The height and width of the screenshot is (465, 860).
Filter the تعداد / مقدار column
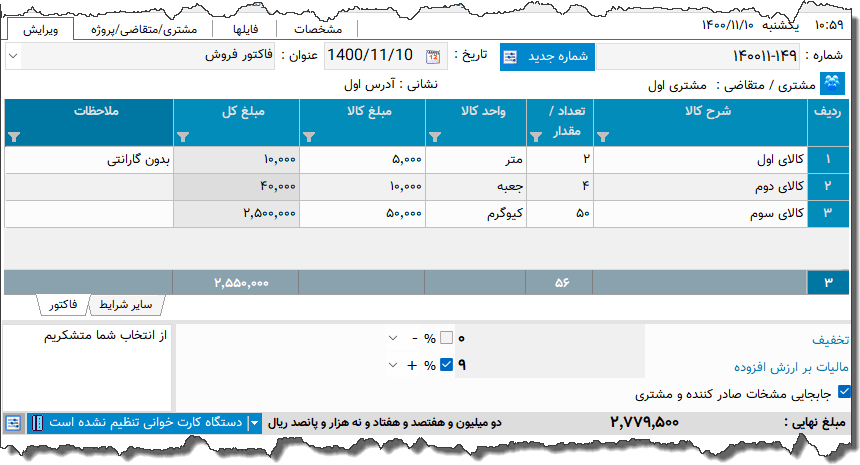[x=536, y=137]
